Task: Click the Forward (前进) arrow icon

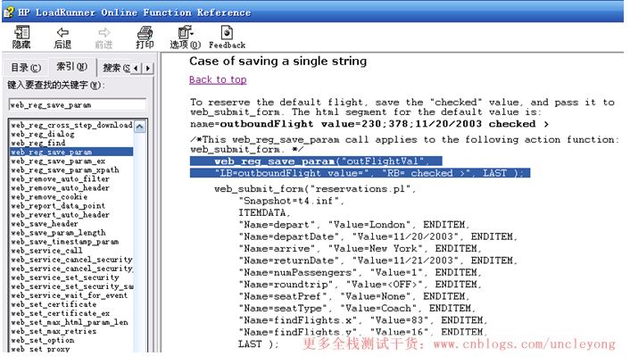Action: point(104,32)
